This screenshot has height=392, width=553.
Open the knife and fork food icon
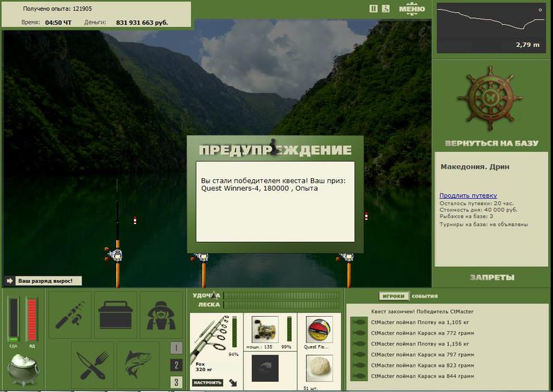point(93,365)
